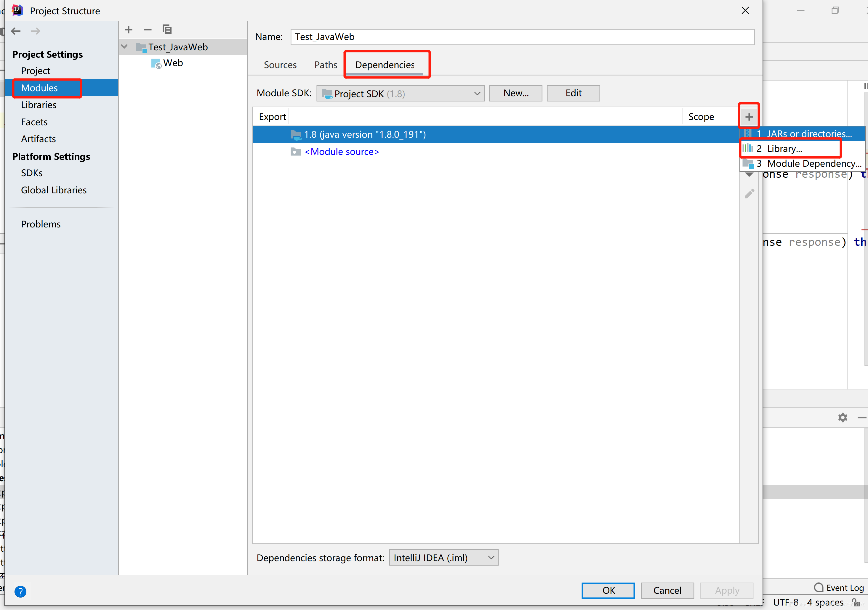Viewport: 868px width, 610px height.
Task: Click the lock icon in status bar
Action: coord(856,602)
